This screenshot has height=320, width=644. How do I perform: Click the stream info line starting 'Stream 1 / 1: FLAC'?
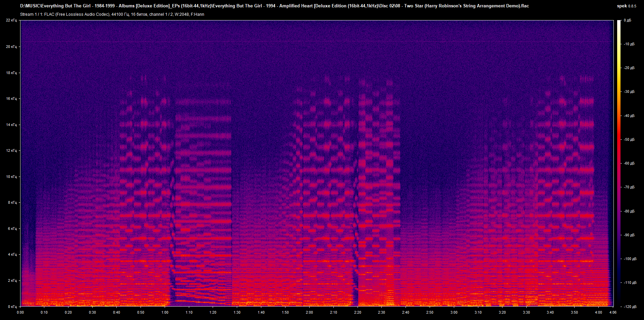tap(112, 14)
